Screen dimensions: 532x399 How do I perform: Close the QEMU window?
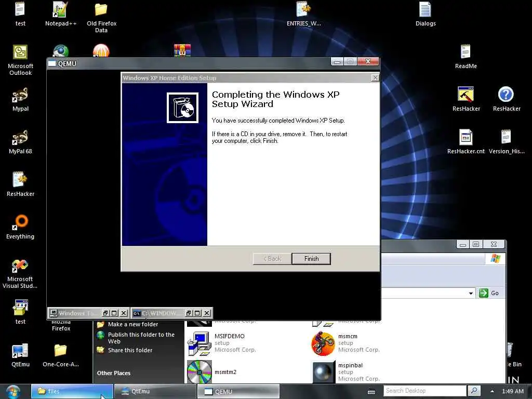point(368,61)
